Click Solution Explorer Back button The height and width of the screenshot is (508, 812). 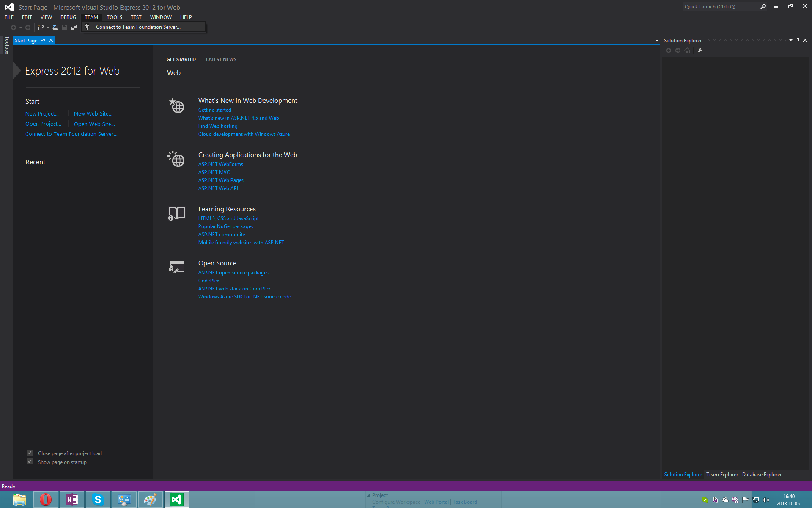pos(669,50)
